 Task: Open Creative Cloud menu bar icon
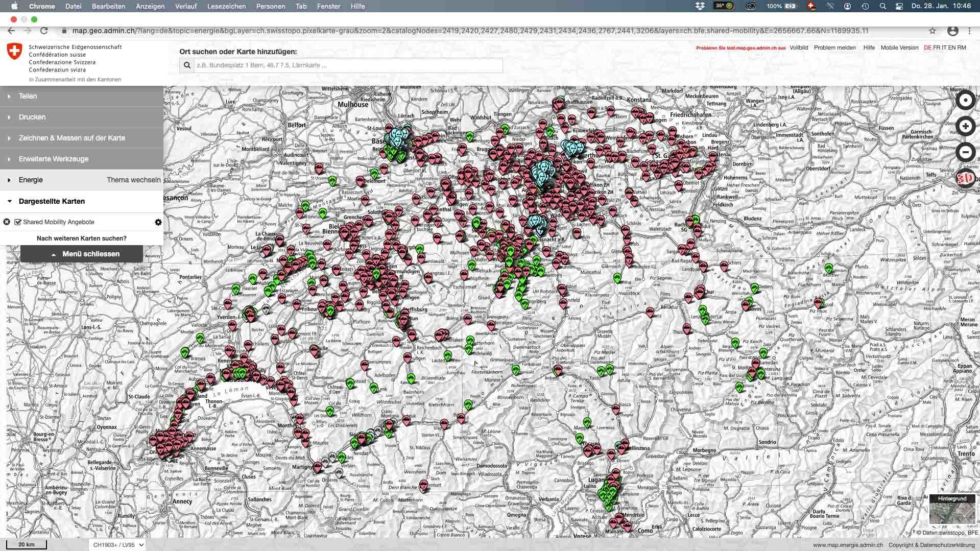(751, 6)
